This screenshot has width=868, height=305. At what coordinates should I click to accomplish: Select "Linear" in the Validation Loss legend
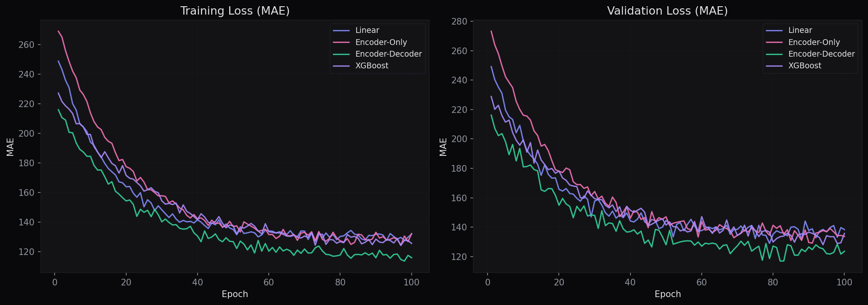click(x=800, y=30)
